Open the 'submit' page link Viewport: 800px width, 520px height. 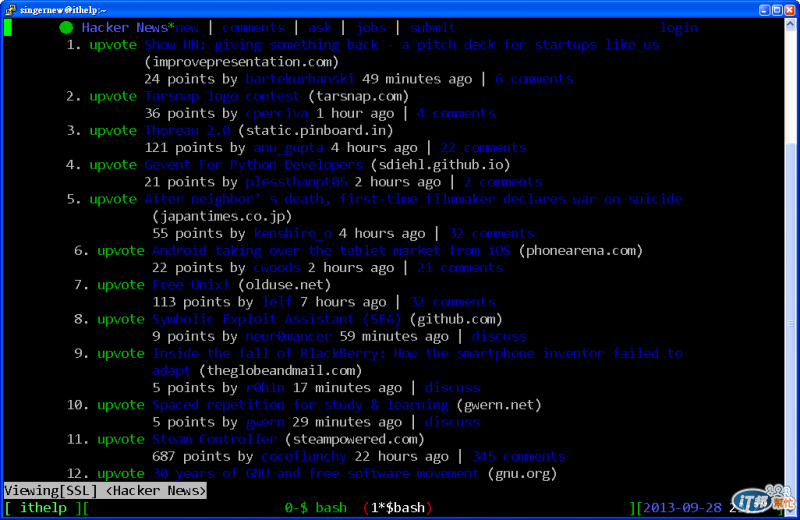(x=433, y=28)
